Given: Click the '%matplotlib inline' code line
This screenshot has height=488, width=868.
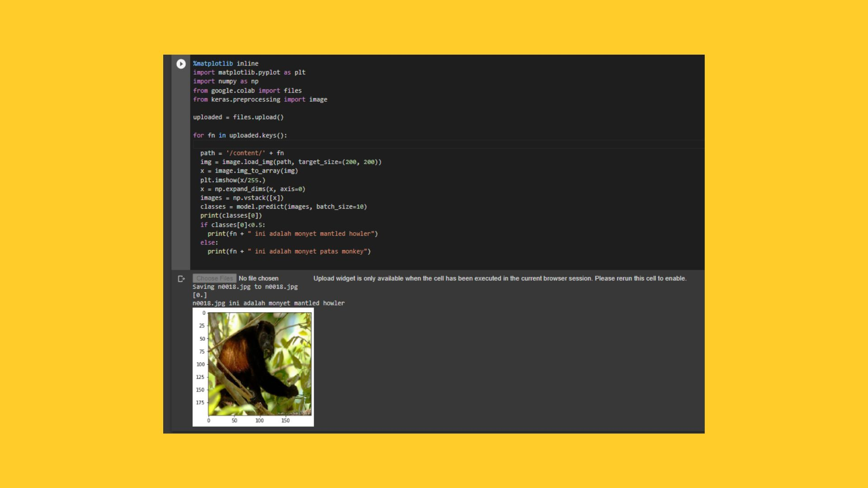Looking at the screenshot, I should click(x=226, y=64).
